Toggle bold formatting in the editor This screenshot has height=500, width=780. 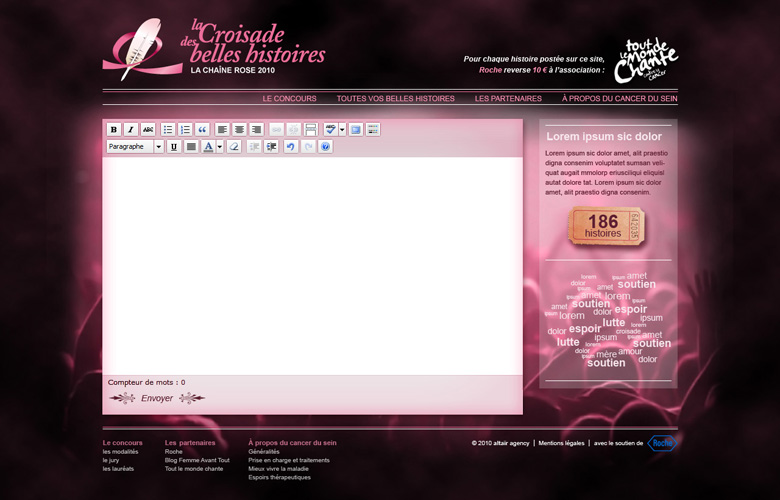(114, 129)
